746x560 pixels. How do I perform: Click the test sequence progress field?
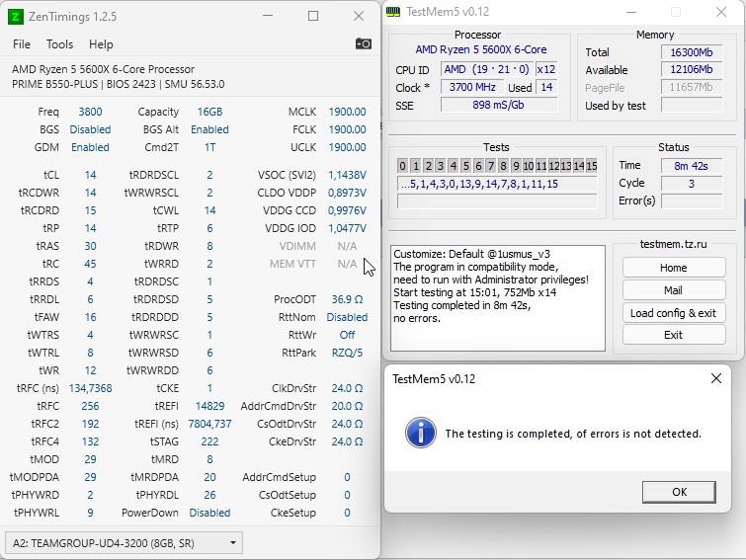click(497, 184)
